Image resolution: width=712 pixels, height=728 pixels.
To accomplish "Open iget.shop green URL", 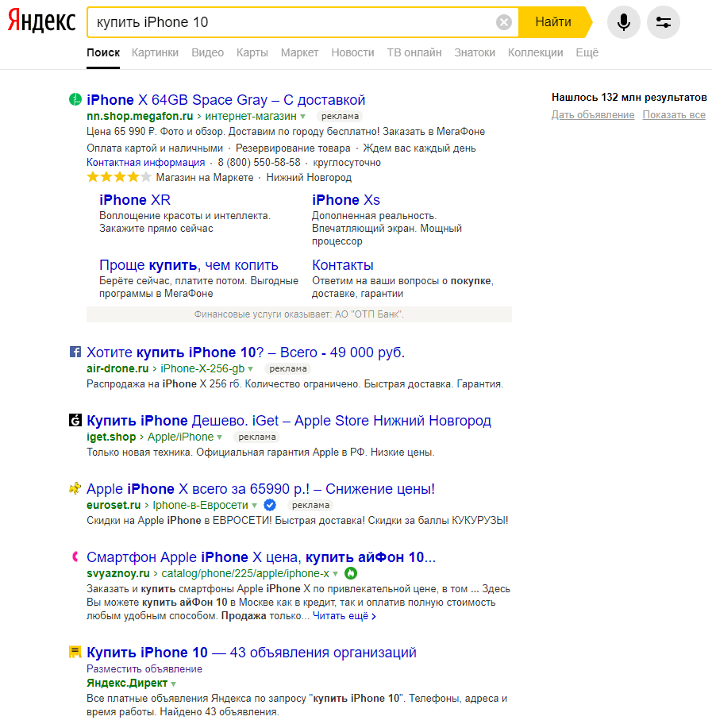I will [x=111, y=437].
